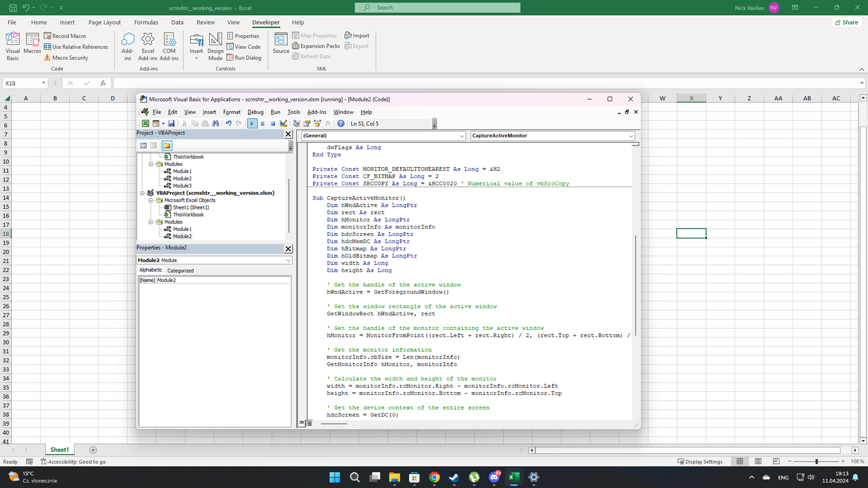
Task: Open Object Browser icon in VBA toolbar
Action: pos(318,124)
